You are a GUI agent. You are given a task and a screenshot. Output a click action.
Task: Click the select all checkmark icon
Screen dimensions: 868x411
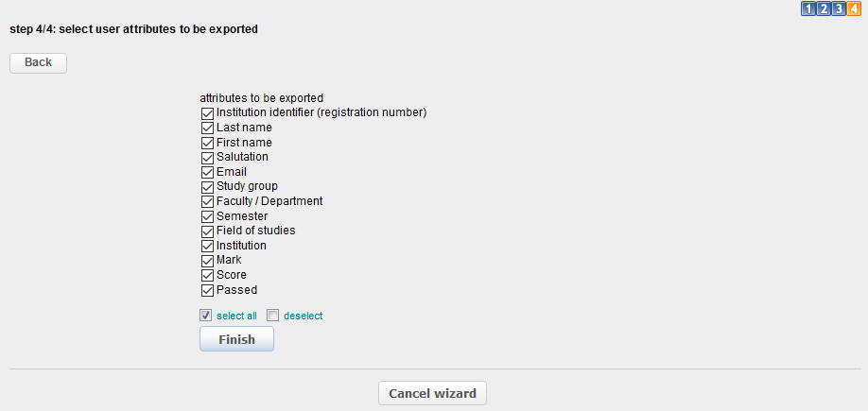tap(206, 316)
